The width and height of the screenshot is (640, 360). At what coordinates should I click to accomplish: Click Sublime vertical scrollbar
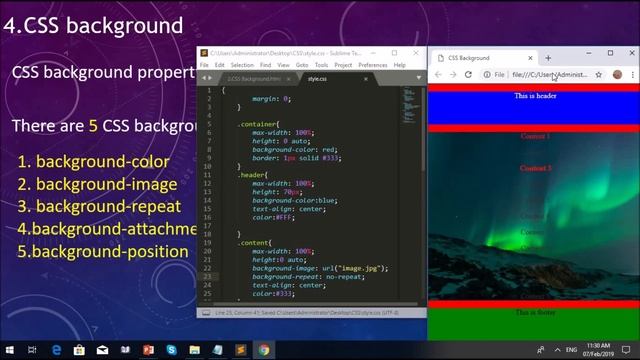424,129
